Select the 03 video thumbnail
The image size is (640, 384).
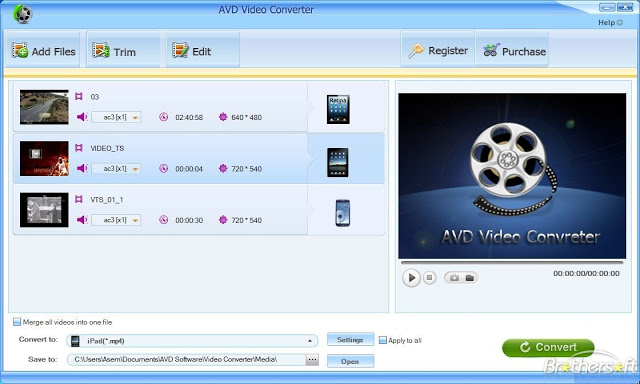coord(44,107)
